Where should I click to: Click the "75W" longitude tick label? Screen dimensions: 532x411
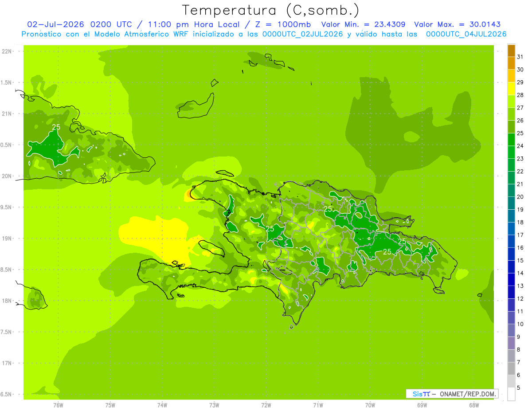coord(110,405)
